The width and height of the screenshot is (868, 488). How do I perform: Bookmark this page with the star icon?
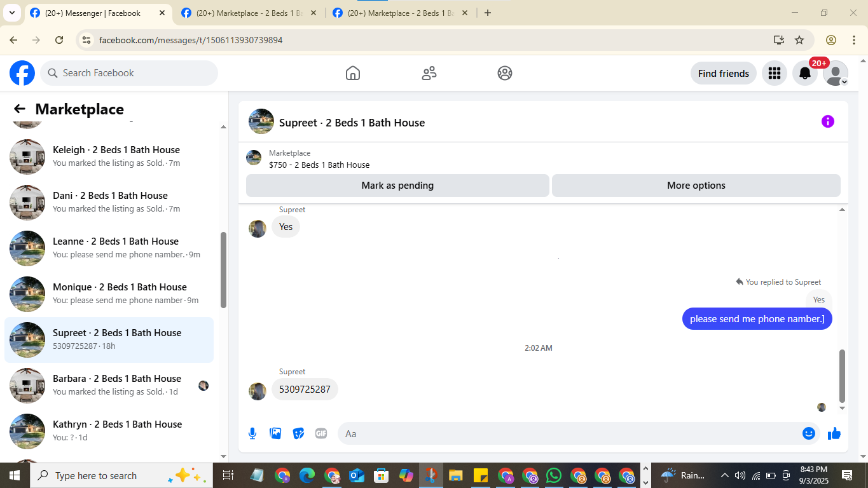tap(799, 40)
